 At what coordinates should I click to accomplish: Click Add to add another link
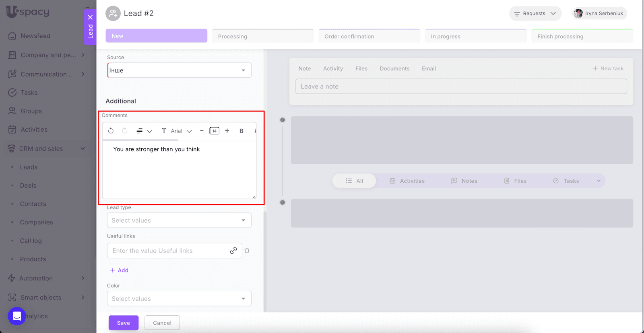coord(119,270)
